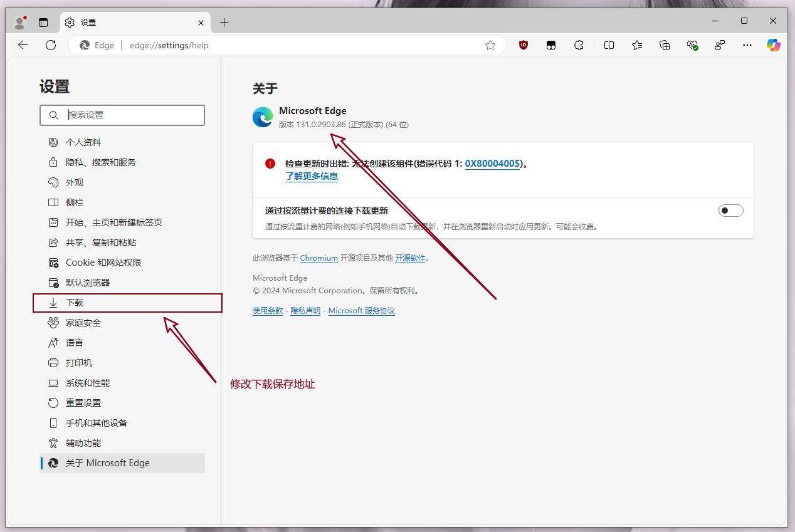
Task: Open the Collections icon
Action: 665,45
